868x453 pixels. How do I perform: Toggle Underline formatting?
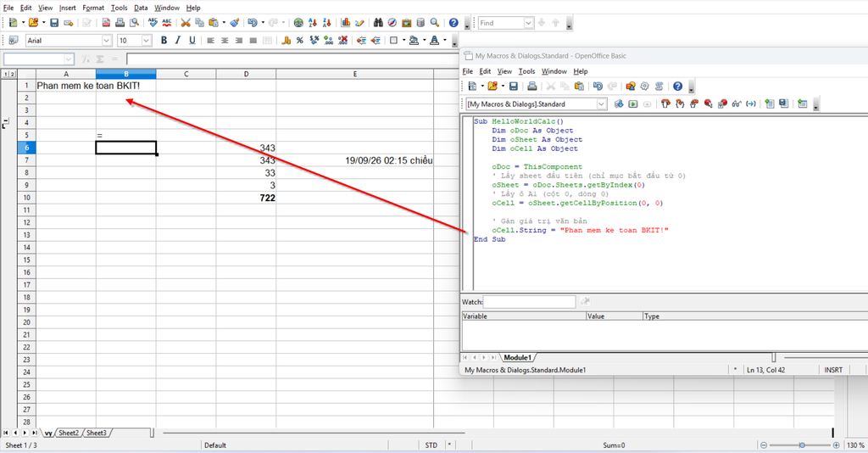[x=192, y=41]
